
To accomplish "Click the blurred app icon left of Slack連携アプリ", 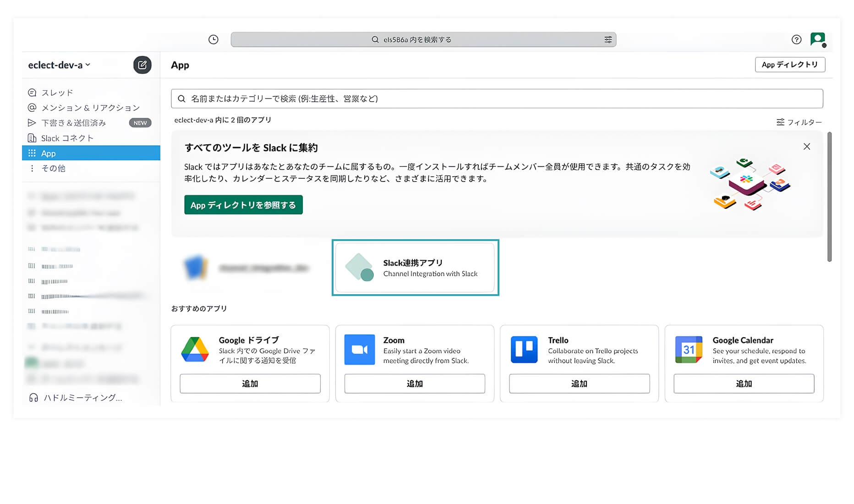I will point(196,268).
